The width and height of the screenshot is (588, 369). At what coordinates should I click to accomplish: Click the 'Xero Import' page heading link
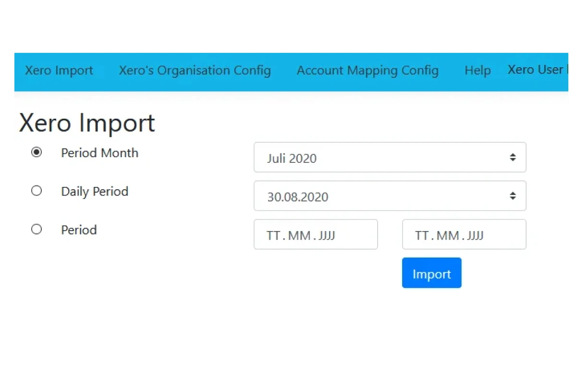click(86, 123)
